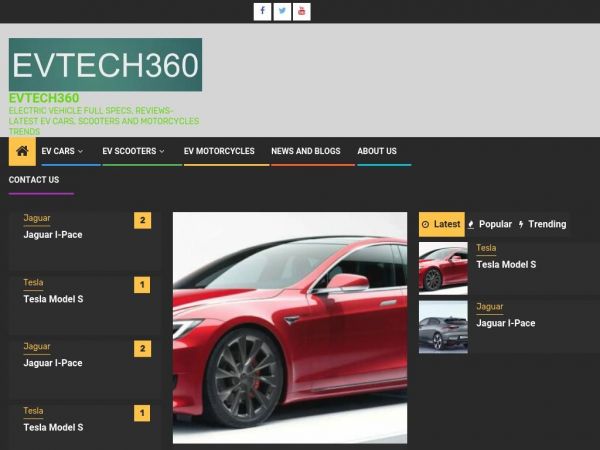This screenshot has width=600, height=450.
Task: Go to the Home icon in navigation
Action: (22, 152)
